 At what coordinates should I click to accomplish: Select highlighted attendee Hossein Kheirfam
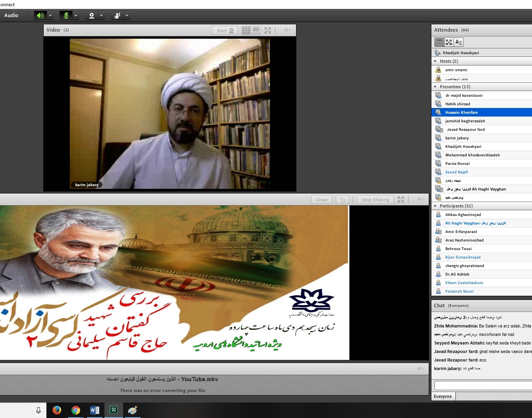482,112
